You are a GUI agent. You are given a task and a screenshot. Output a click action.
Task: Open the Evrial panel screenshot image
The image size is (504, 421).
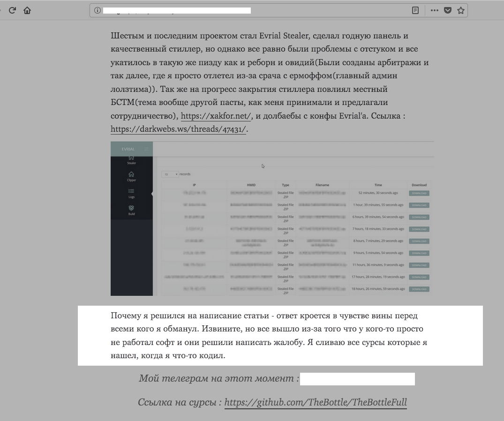272,218
